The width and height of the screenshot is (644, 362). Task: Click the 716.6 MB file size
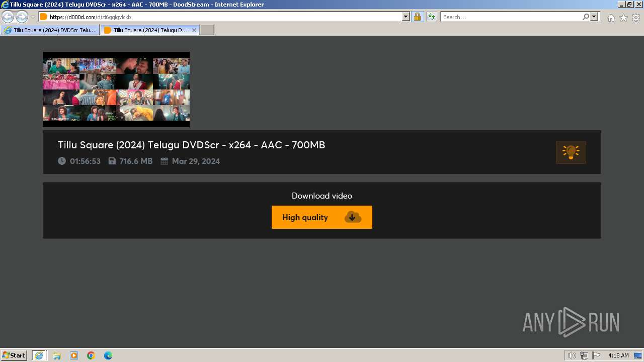pos(136,161)
